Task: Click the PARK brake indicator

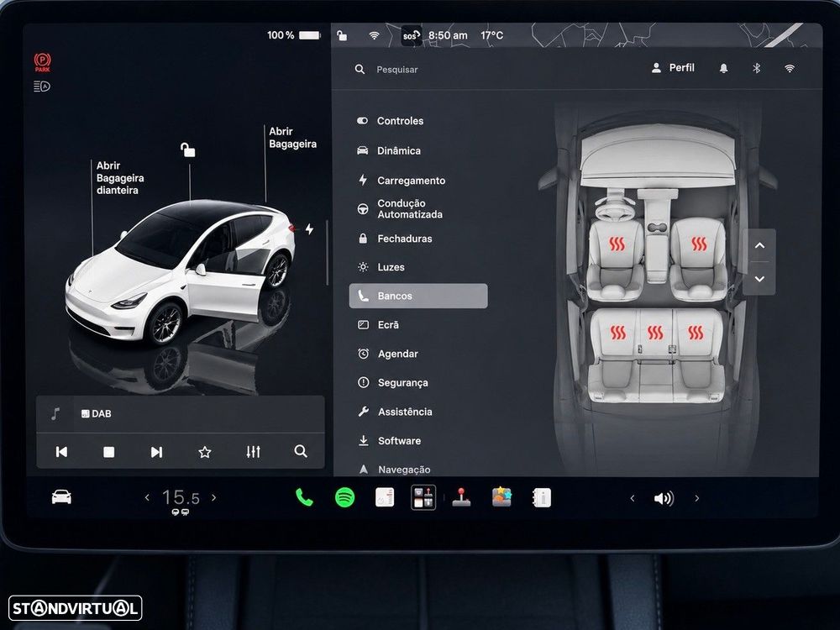Action: [42, 62]
